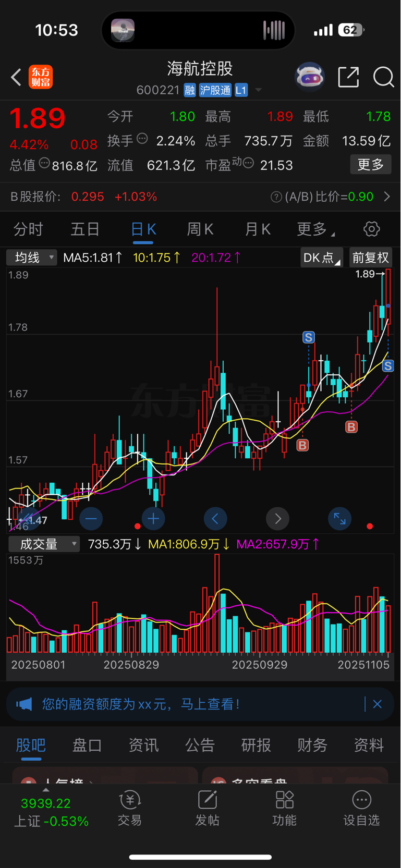The height and width of the screenshot is (868, 401).
Task: Tap the 换手 info icon
Action: [142, 139]
